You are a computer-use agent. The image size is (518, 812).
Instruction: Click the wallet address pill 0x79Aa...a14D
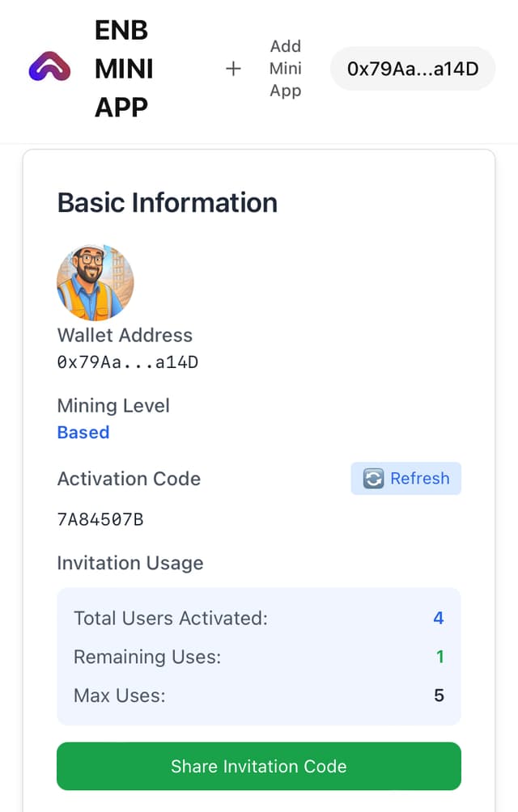(412, 69)
